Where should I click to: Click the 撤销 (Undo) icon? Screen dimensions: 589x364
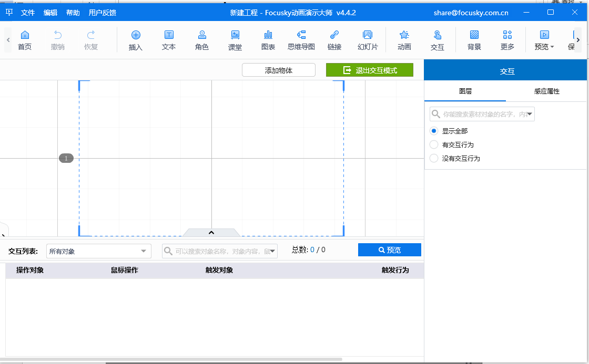[58, 40]
